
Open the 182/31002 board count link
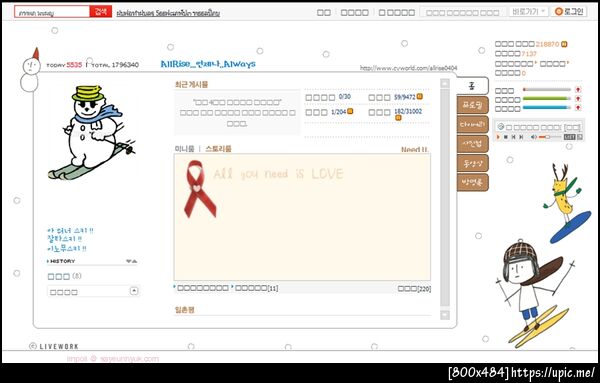coord(408,112)
